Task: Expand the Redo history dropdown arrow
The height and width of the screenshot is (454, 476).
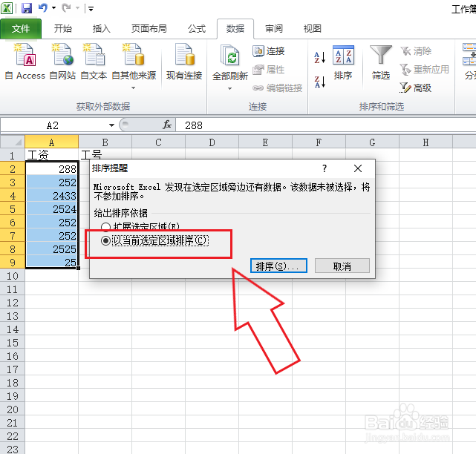Action: click(x=78, y=8)
